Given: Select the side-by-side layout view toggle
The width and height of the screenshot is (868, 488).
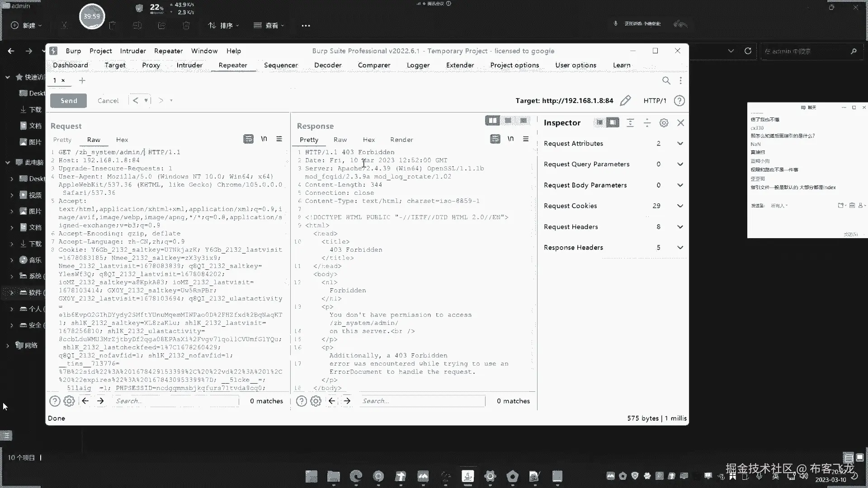Looking at the screenshot, I should (492, 121).
